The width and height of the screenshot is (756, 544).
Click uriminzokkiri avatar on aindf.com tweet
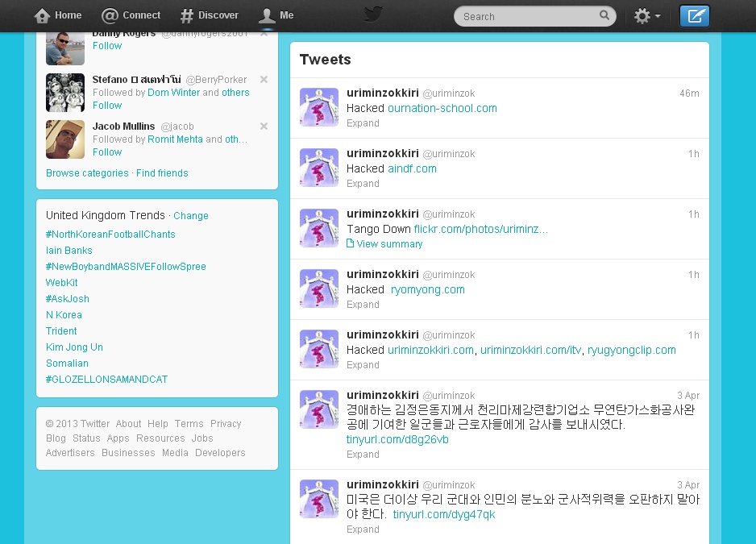319,168
